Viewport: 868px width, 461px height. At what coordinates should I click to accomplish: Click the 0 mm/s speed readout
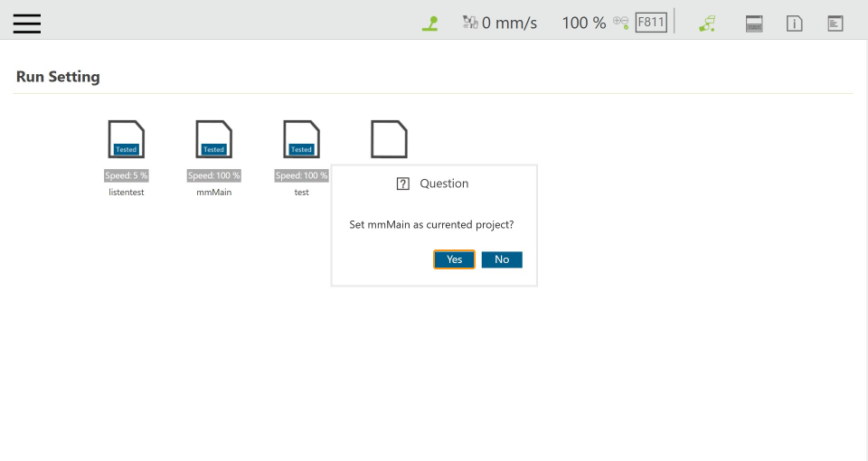[x=509, y=23]
